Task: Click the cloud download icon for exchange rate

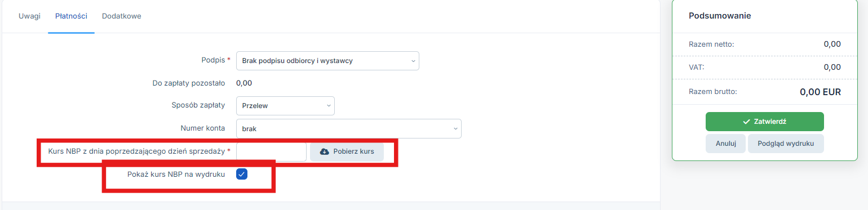Action: click(324, 151)
